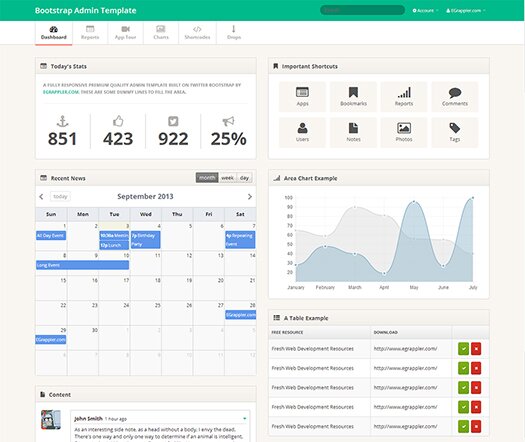Open the Apps shortcut
The height and width of the screenshot is (442, 525).
coord(302,97)
